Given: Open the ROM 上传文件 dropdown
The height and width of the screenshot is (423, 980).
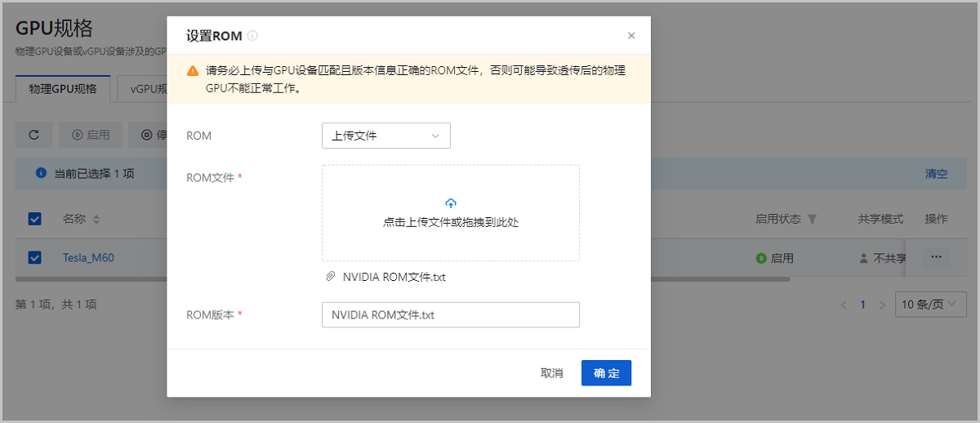Looking at the screenshot, I should point(385,136).
